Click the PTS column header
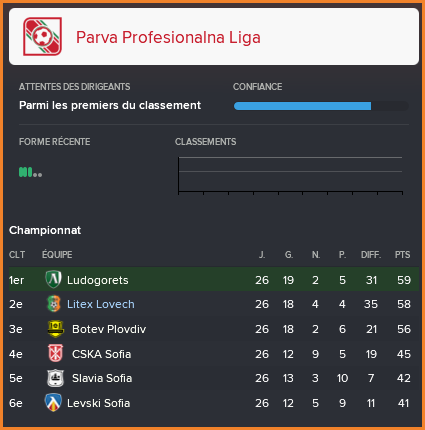This screenshot has width=425, height=430. (402, 255)
